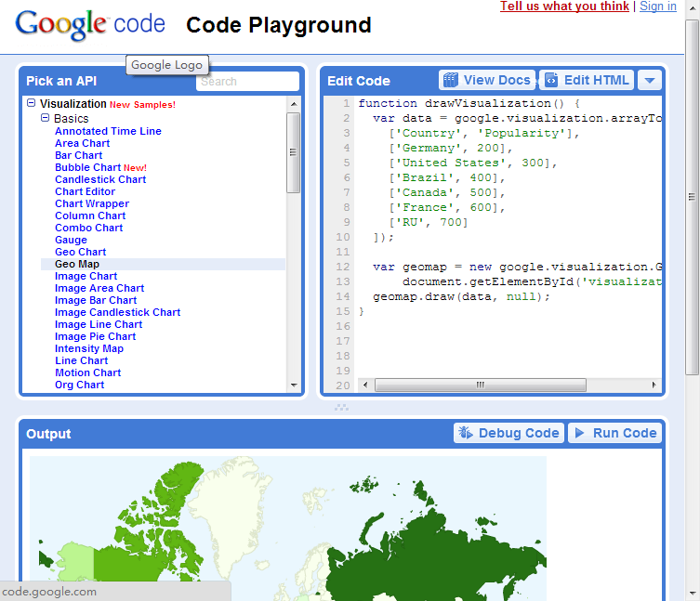
Task: Click the Google code logo
Action: click(x=90, y=25)
